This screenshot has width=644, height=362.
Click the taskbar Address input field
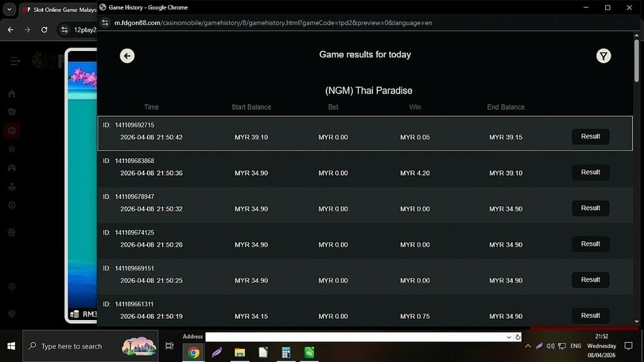click(354, 337)
